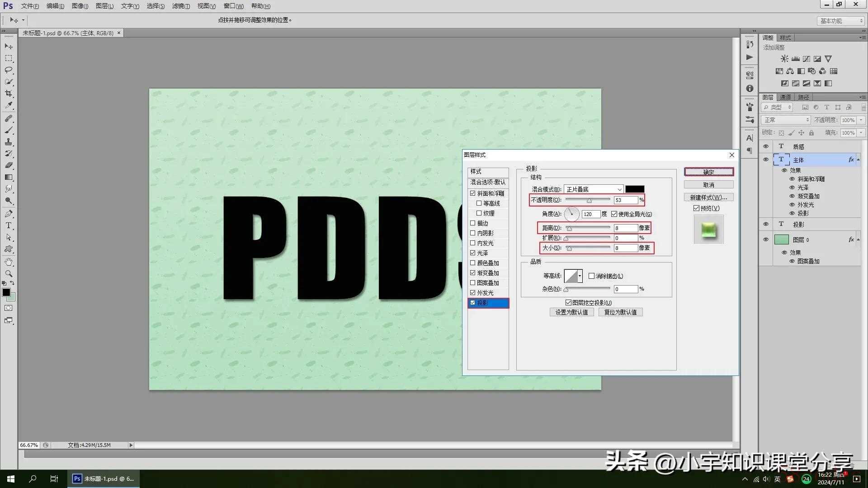Select the Crop tool
868x488 pixels.
tap(9, 94)
